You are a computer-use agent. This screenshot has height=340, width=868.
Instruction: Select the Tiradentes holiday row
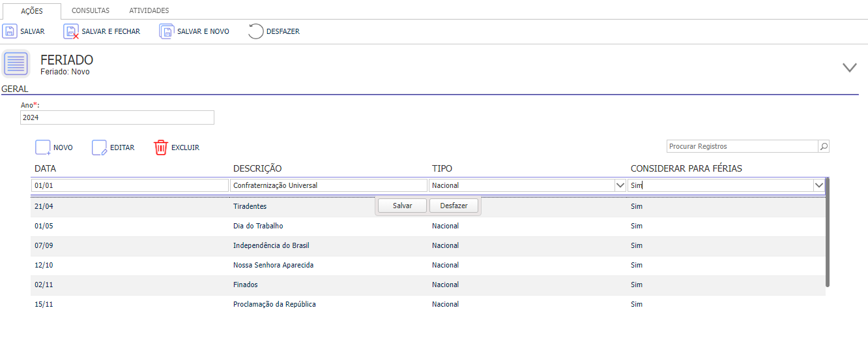click(x=429, y=206)
